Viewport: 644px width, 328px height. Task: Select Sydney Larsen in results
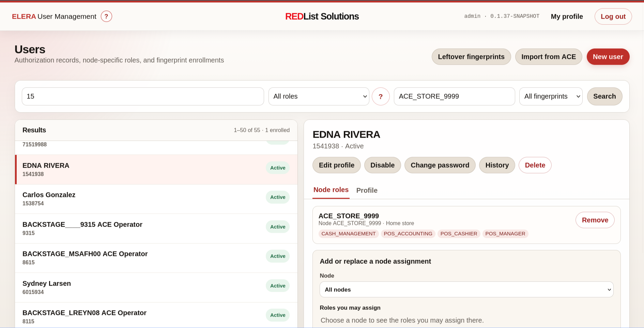[156, 287]
